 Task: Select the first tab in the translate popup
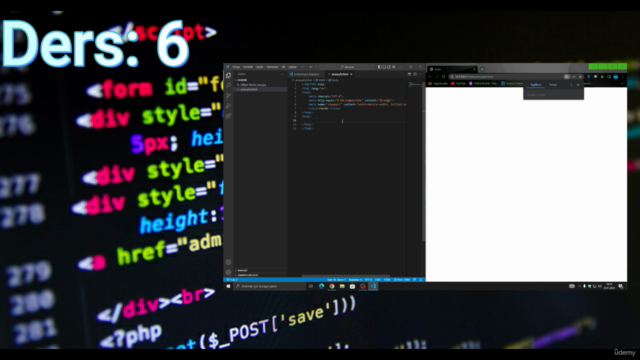[536, 84]
